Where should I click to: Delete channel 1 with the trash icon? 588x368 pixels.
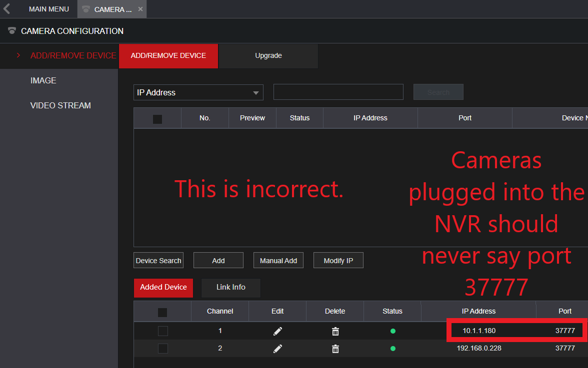click(x=335, y=332)
